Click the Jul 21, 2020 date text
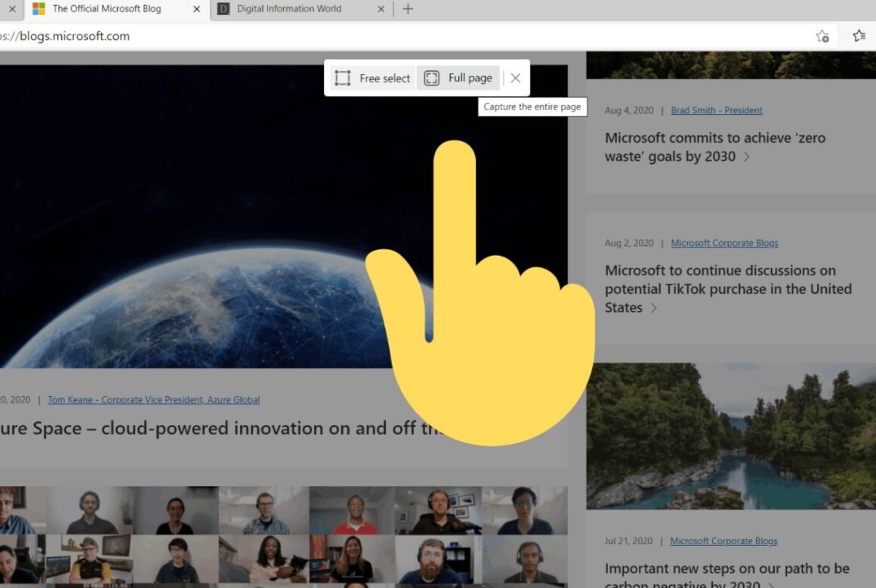 [628, 541]
